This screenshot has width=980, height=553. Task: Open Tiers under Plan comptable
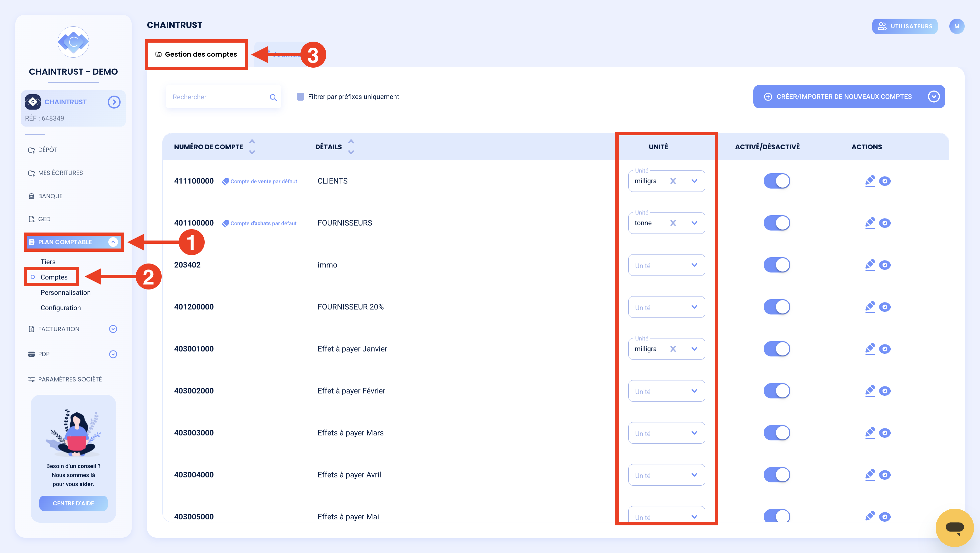(x=48, y=262)
